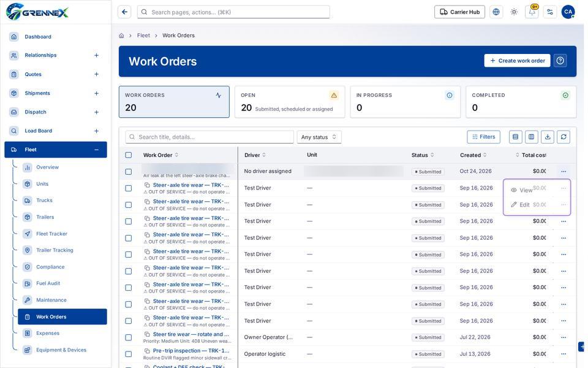Tick the select-all checkbox in table header
The image size is (588, 368).
point(129,155)
